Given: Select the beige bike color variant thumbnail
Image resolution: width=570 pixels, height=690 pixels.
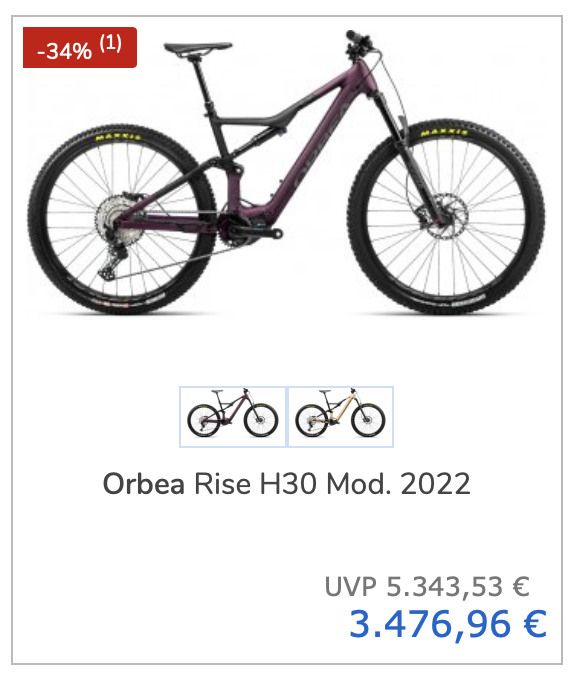Looking at the screenshot, I should click(340, 417).
